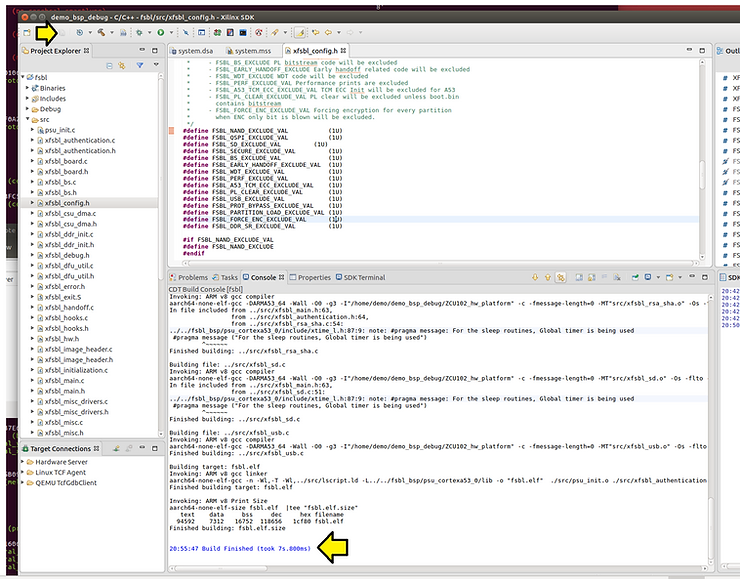The image size is (740, 579).
Task: Toggle Show Error Context in Console toolbar
Action: coord(561,277)
